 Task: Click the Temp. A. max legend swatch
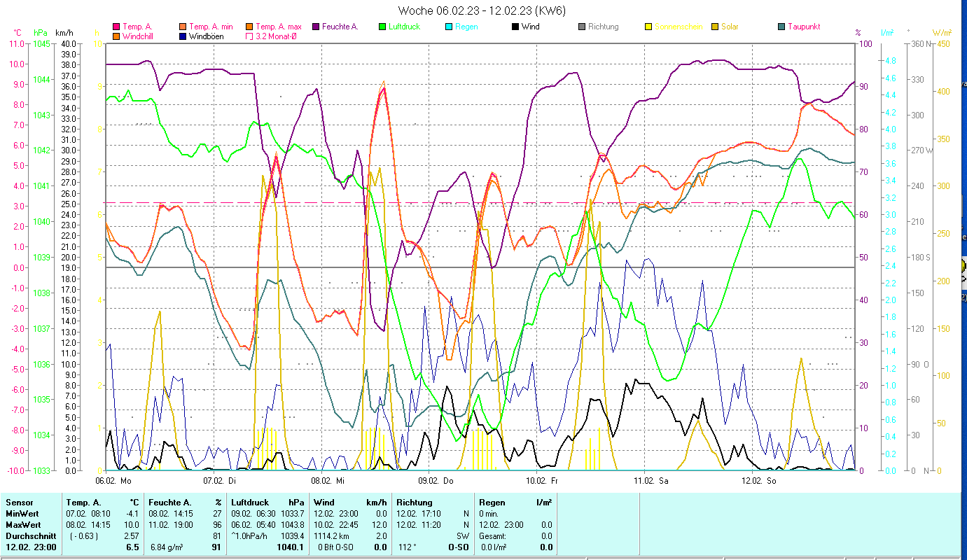(x=249, y=27)
